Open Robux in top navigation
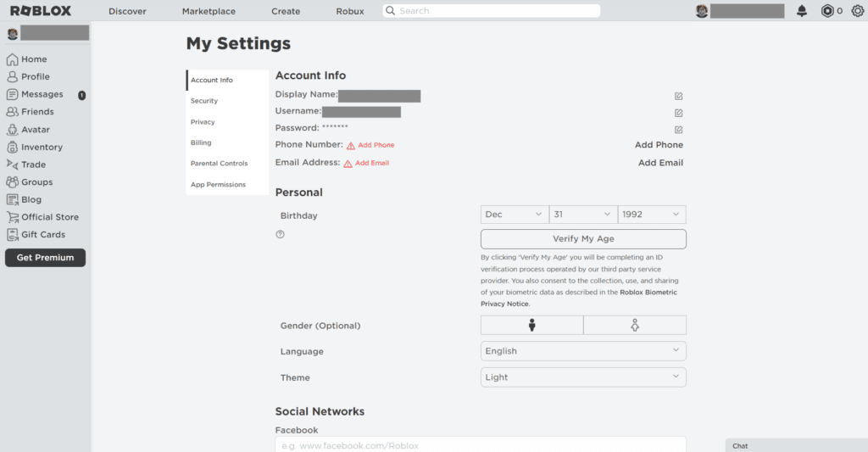 click(x=350, y=11)
